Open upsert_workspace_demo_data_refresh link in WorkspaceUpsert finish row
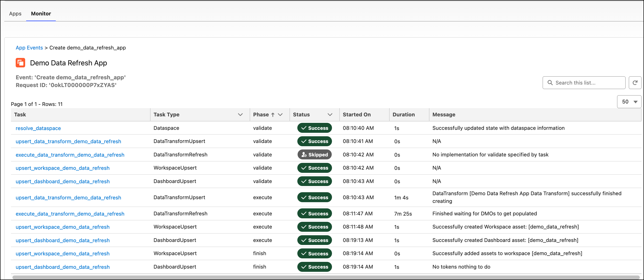Viewport: 644px width, 280px height. [x=63, y=254]
